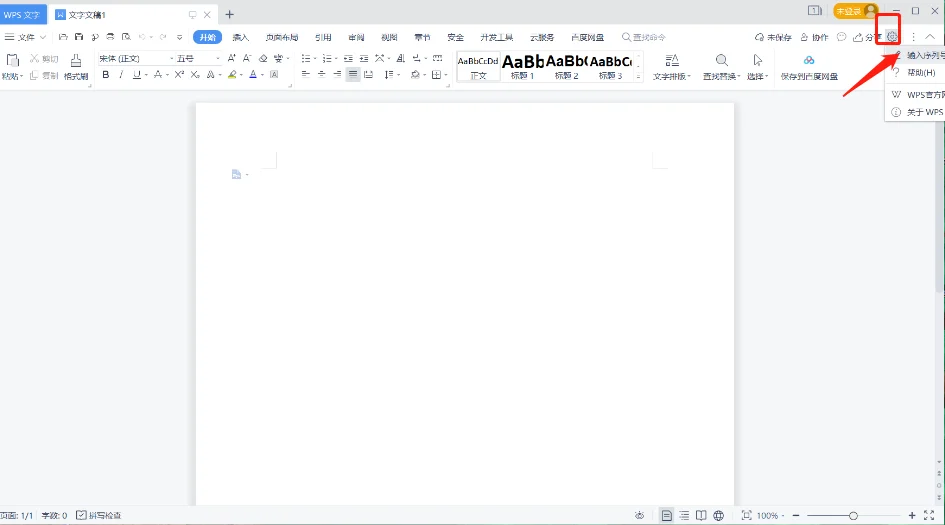Viewport: 945px width, 525px height.
Task: Align text left
Action: point(306,75)
